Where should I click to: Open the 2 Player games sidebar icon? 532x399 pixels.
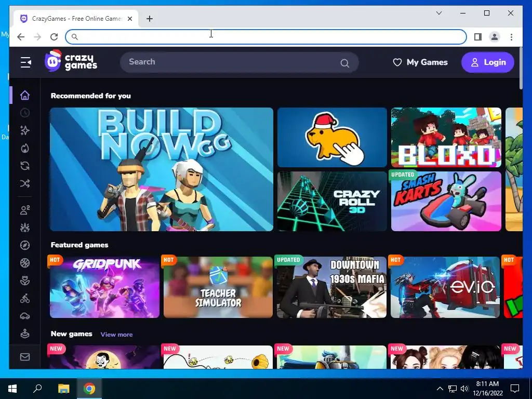click(25, 210)
